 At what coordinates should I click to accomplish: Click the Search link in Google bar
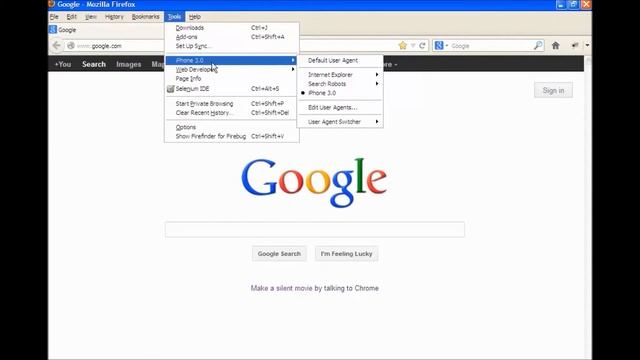coord(94,64)
